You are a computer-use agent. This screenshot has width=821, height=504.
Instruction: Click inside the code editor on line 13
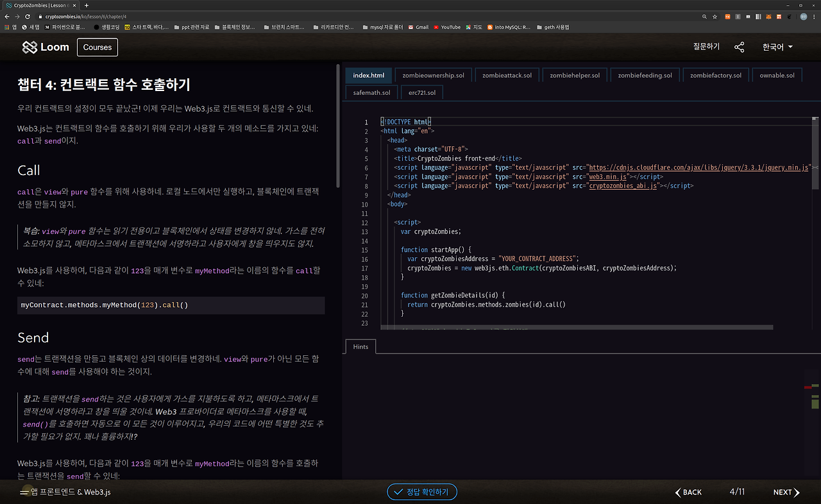pyautogui.click(x=431, y=231)
